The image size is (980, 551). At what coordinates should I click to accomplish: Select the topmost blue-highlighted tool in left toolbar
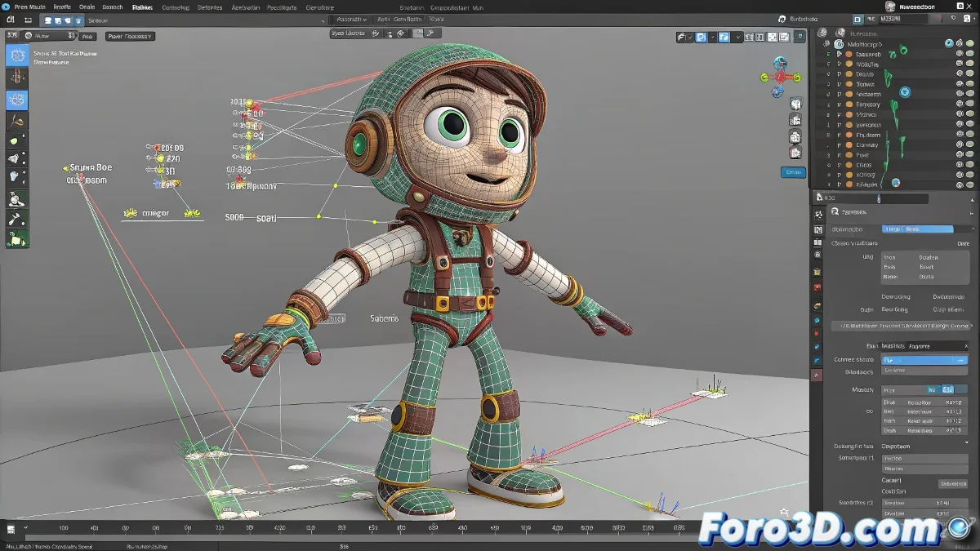tap(17, 56)
